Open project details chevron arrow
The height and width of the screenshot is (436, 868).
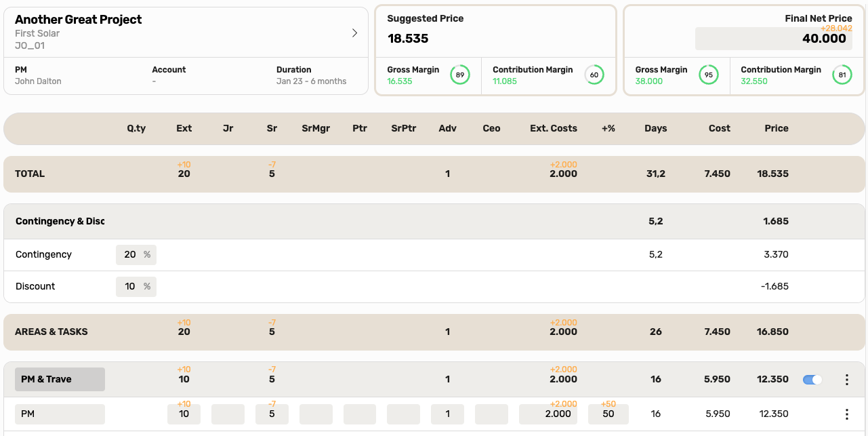pos(354,33)
